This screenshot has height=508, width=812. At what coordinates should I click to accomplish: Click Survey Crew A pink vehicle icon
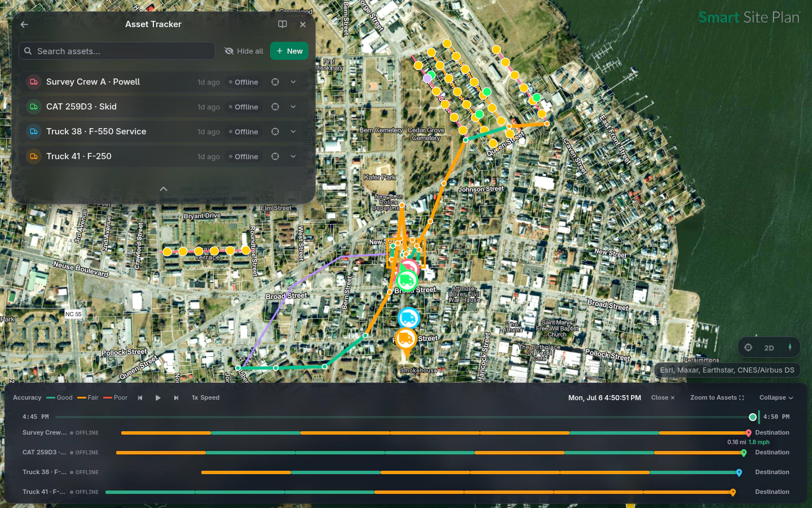34,82
